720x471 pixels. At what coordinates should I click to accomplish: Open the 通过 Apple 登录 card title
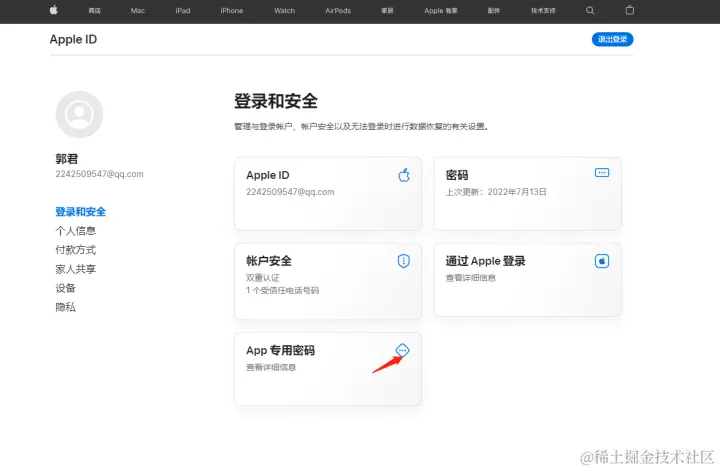(485, 261)
